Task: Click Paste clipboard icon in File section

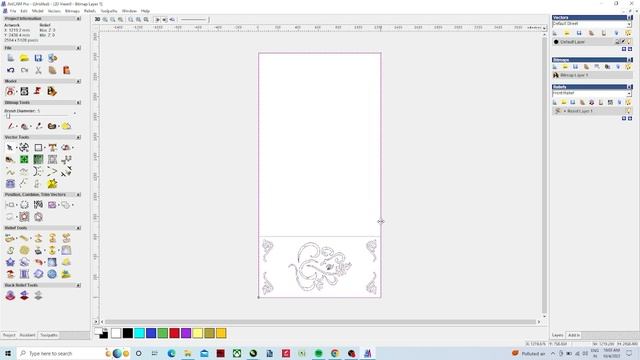Action: (x=66, y=70)
